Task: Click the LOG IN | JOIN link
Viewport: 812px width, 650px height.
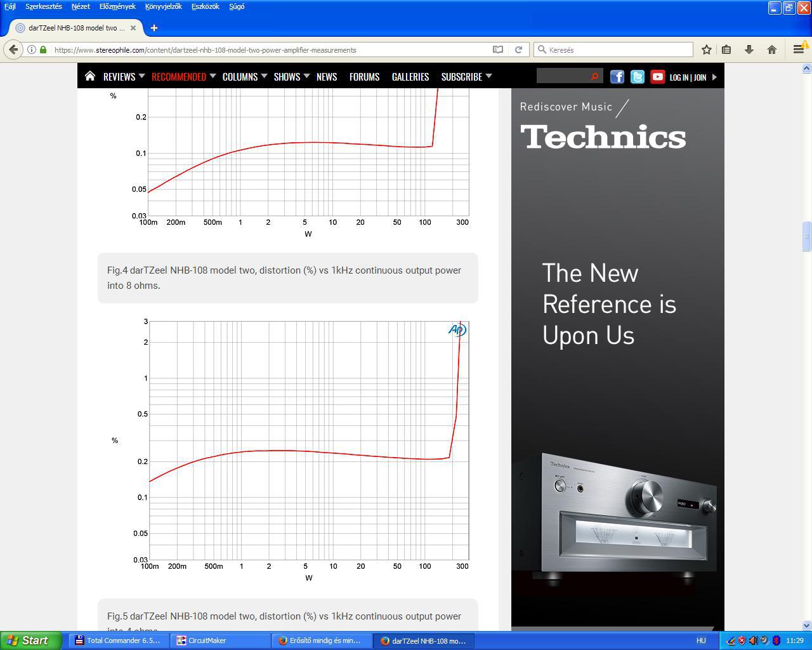Action: tap(688, 77)
